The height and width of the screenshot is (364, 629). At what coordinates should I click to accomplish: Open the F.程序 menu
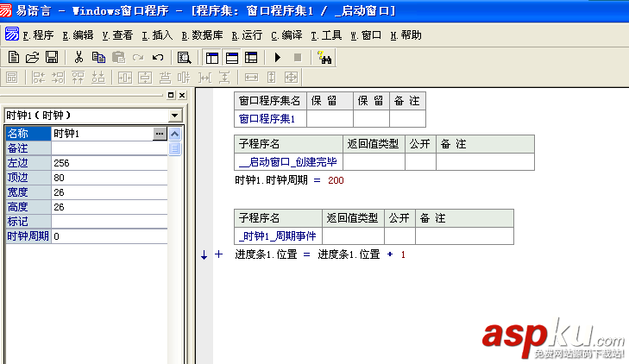click(x=38, y=35)
